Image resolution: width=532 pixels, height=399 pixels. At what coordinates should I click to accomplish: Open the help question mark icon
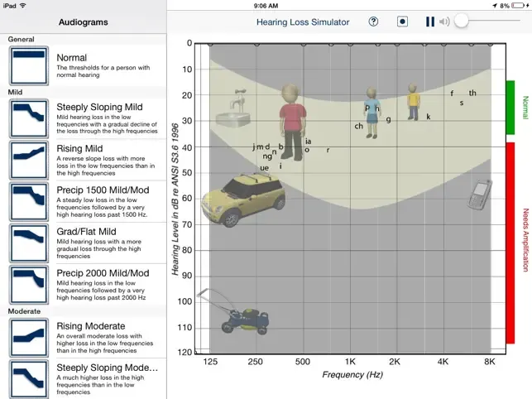[373, 22]
